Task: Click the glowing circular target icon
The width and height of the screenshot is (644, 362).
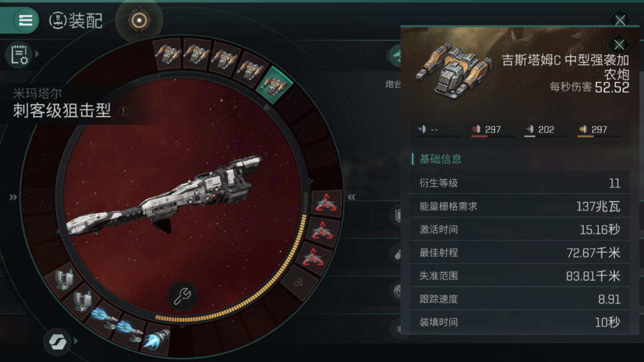Action: click(139, 20)
